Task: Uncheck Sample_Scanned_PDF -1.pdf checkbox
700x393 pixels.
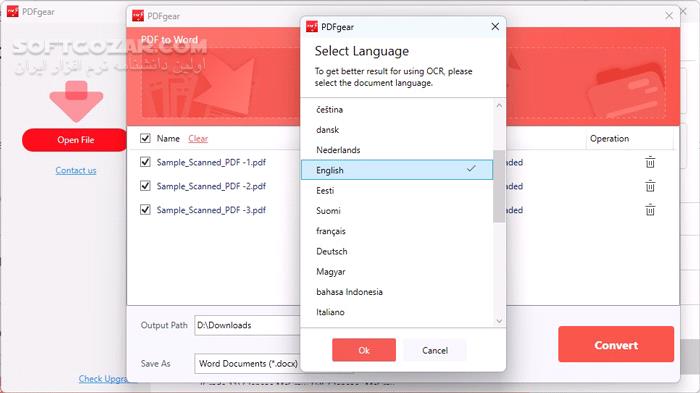Action: (x=145, y=162)
